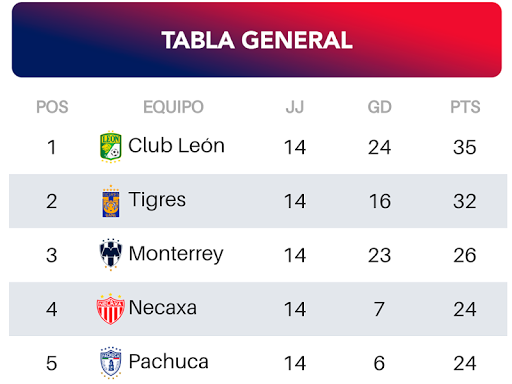
Task: Open the Pachuca team name
Action: [169, 362]
